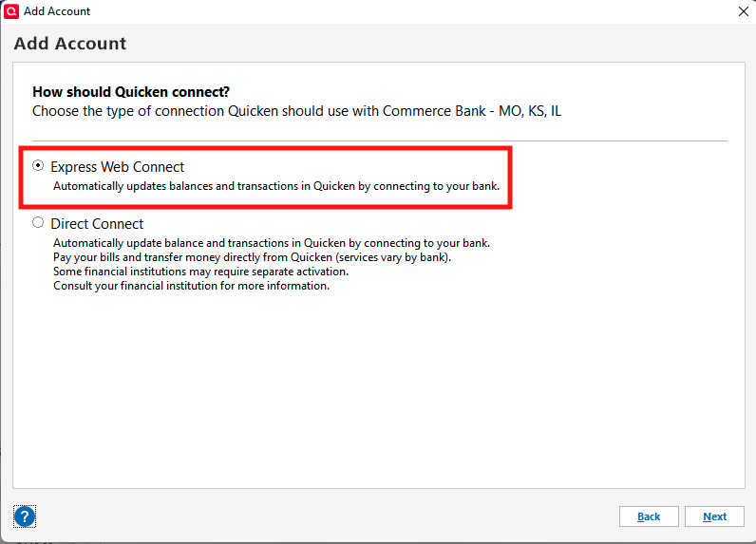Click the 'How should Quicken connect?' heading
Screen dimensions: 756x544
point(131,92)
